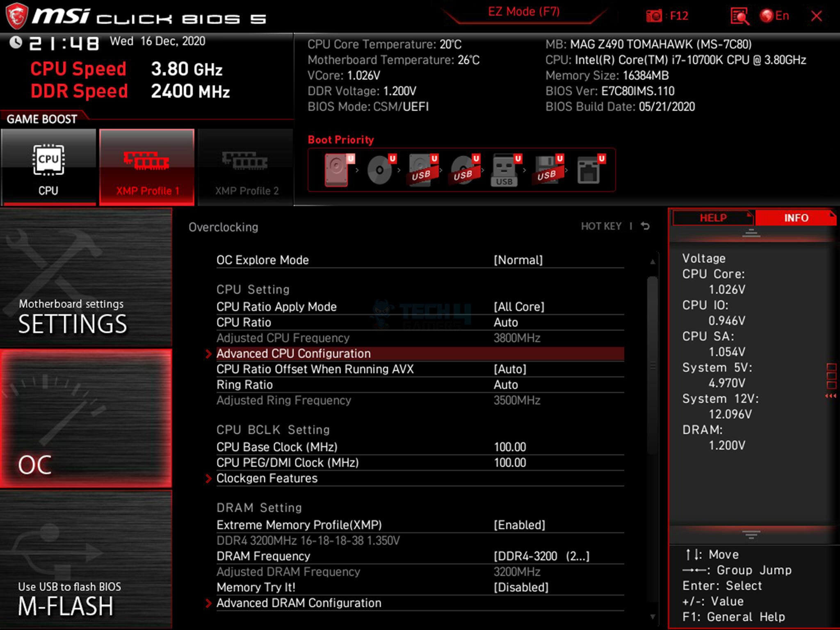840x630 pixels.
Task: Expand Advanced DRAM Configuration submenu
Action: click(x=420, y=603)
